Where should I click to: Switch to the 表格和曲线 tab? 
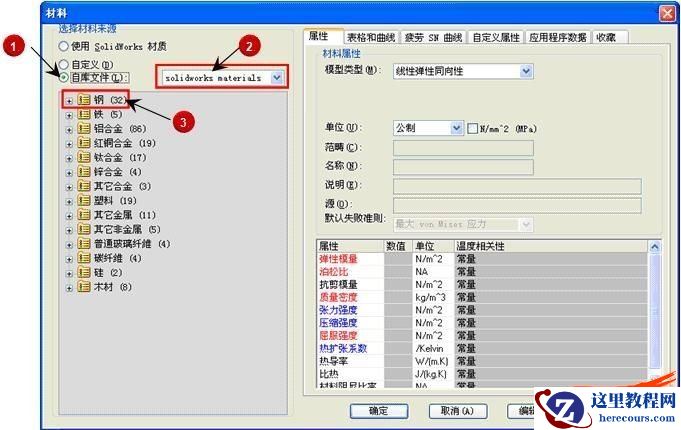pyautogui.click(x=371, y=37)
